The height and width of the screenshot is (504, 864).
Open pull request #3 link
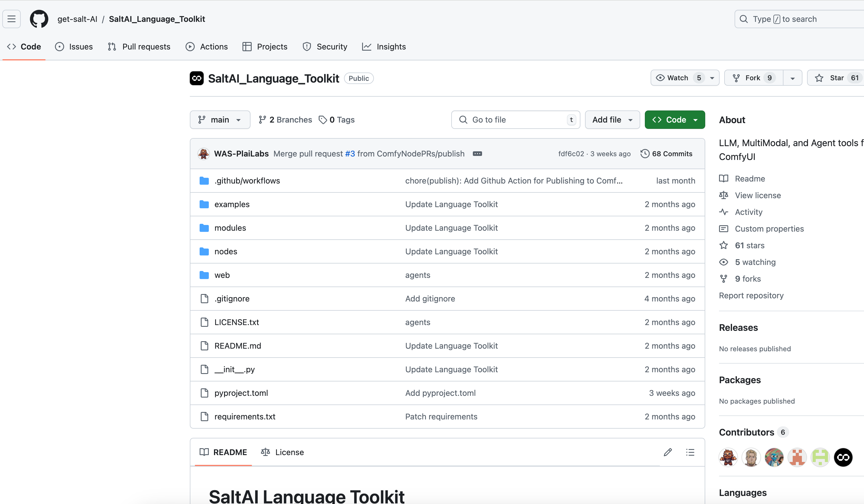point(350,154)
